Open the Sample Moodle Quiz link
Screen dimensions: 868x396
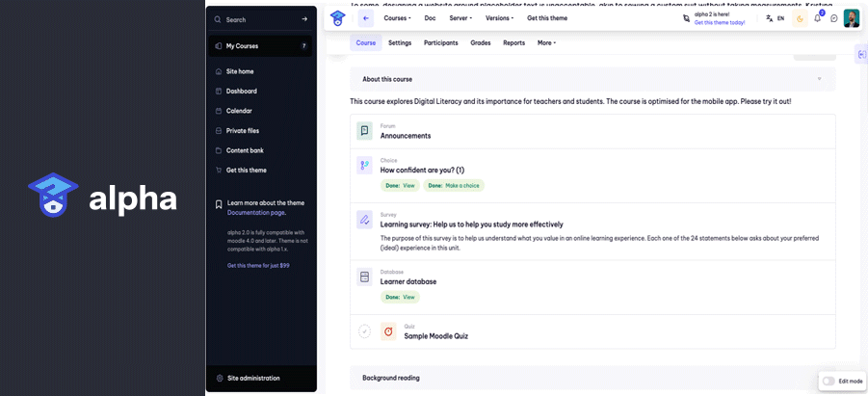[x=435, y=335]
